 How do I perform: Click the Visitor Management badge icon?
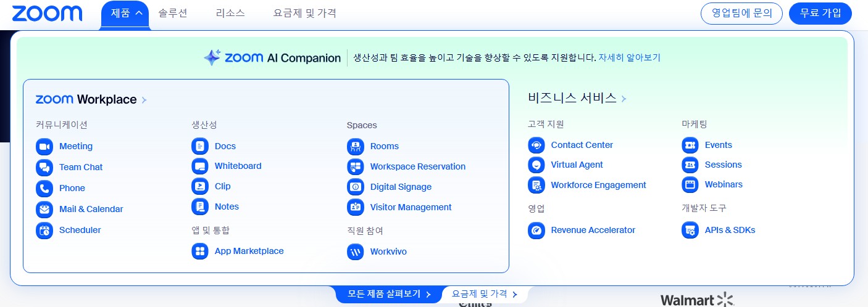(x=356, y=208)
